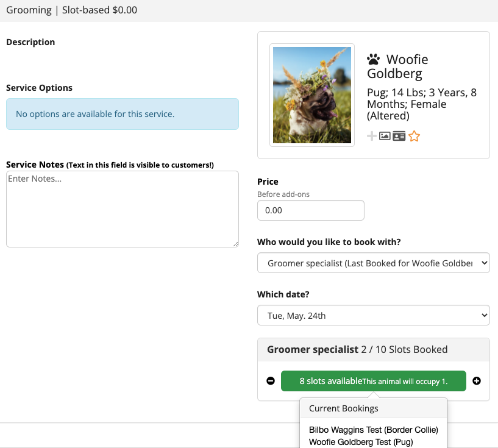Click Woofie Goldberg's pug photo thumbnail
This screenshot has width=498, height=448.
point(312,95)
